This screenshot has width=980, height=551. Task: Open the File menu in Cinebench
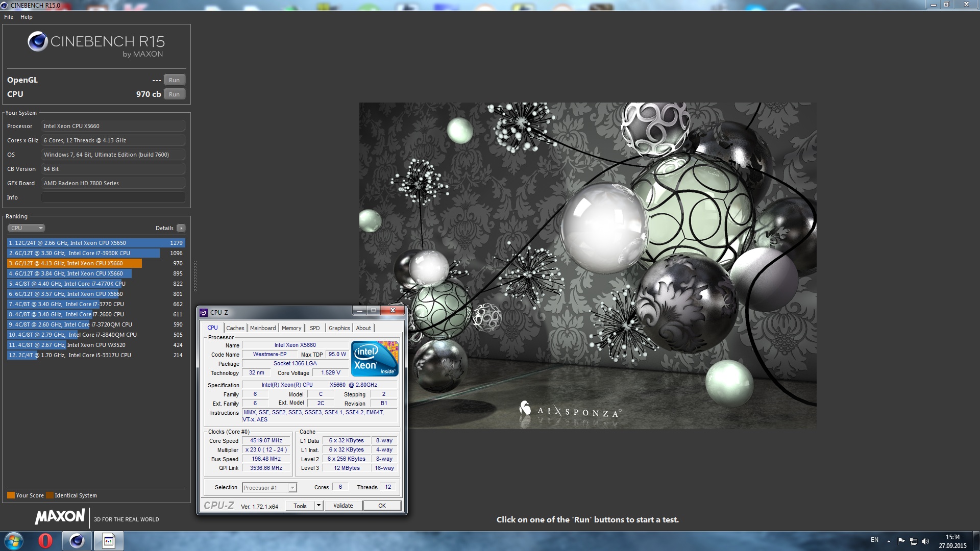(x=8, y=17)
